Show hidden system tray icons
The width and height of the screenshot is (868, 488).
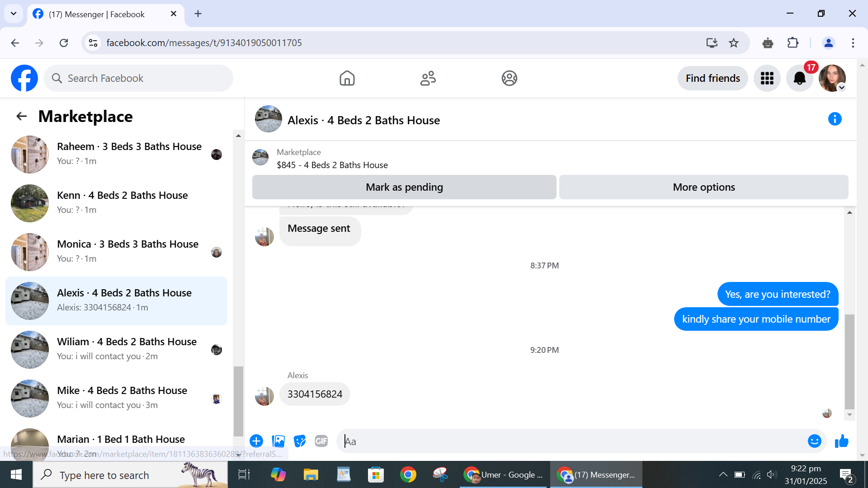coord(723,474)
